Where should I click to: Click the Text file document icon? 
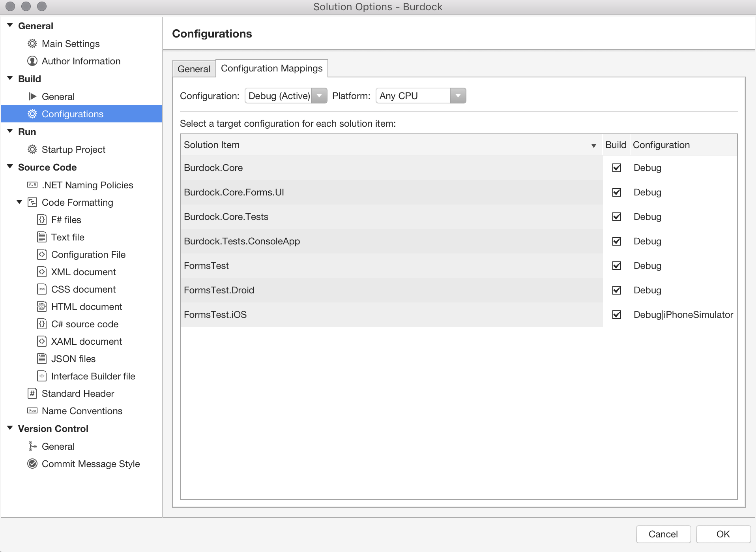[x=42, y=237]
